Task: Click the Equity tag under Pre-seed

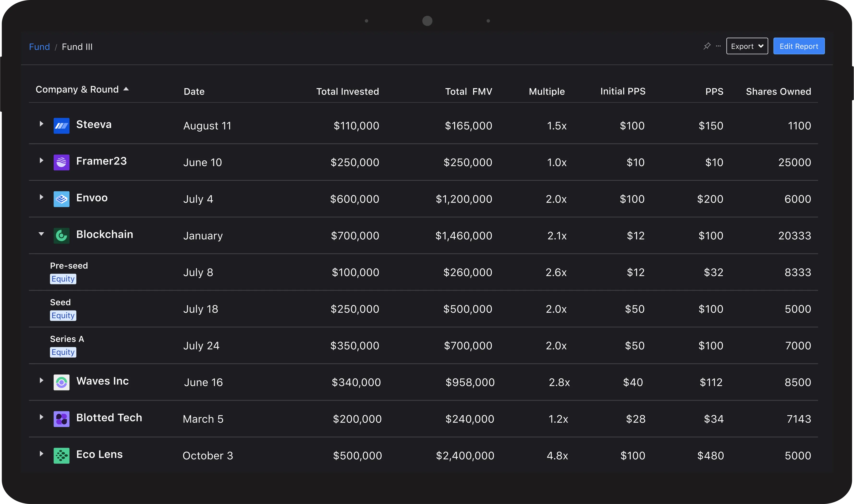Action: click(63, 279)
